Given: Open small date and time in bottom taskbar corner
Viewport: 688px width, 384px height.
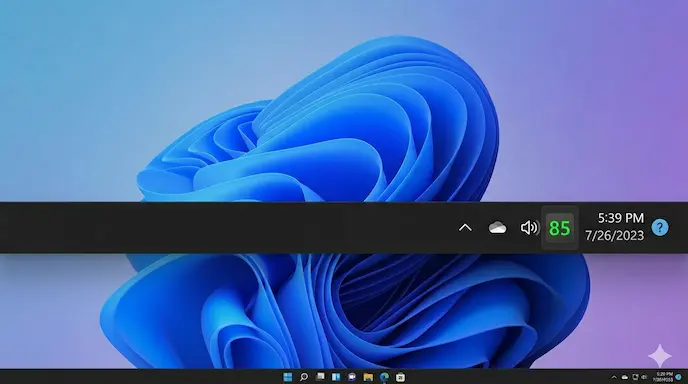Looking at the screenshot, I should (x=663, y=377).
